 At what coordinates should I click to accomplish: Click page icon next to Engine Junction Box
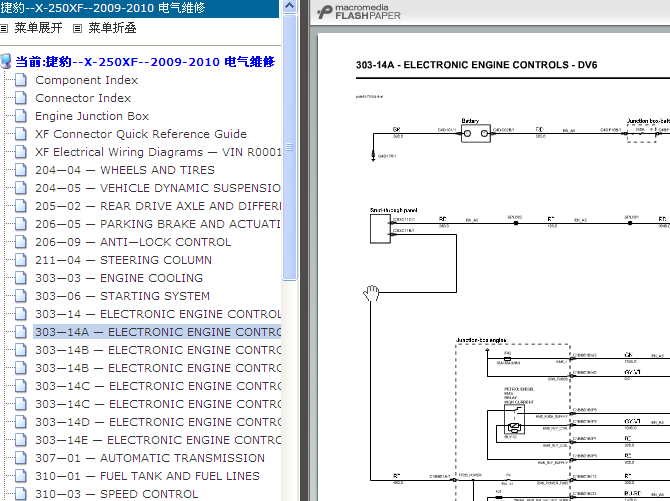(x=21, y=116)
